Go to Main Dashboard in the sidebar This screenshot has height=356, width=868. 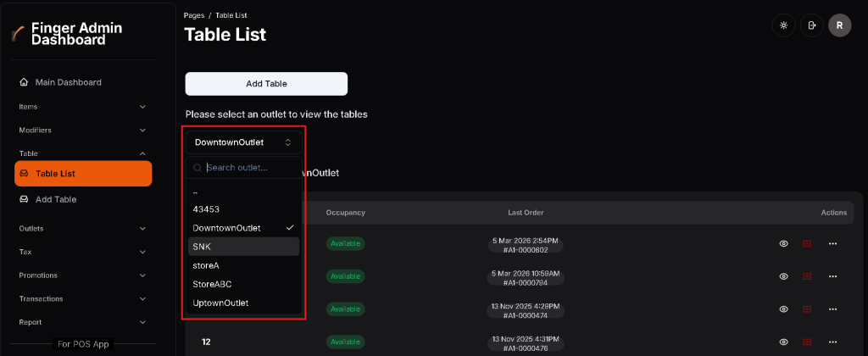68,82
